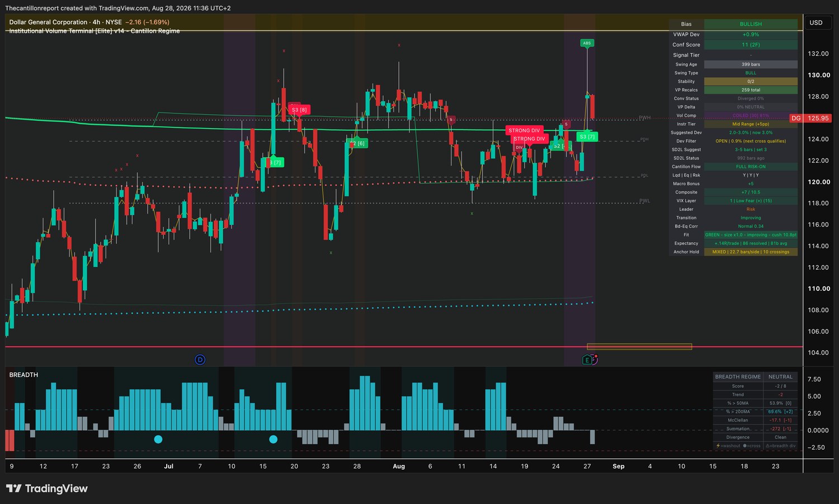The height and width of the screenshot is (504, 839).
Task: Click the 3-5 bars | set 3 value
Action: click(x=751, y=149)
